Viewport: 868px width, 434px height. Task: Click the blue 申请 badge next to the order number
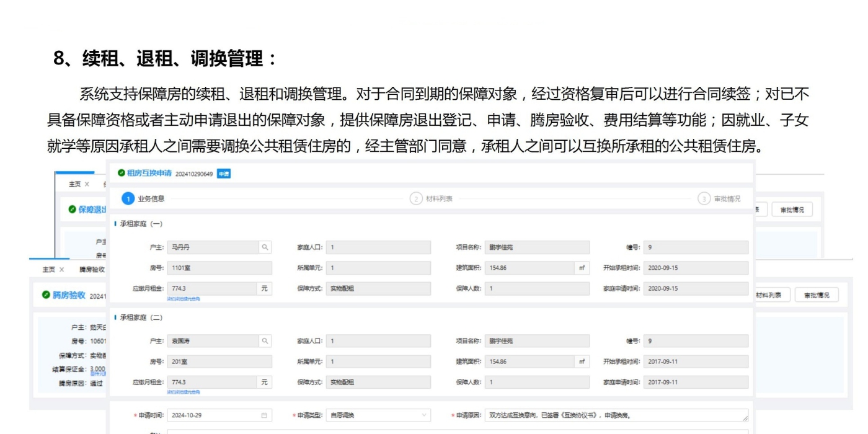[224, 174]
